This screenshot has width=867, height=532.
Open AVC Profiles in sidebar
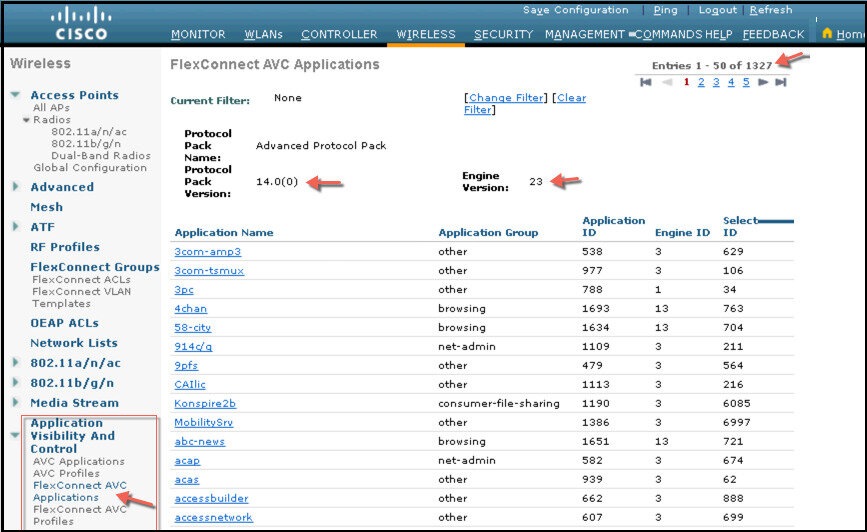click(x=66, y=473)
